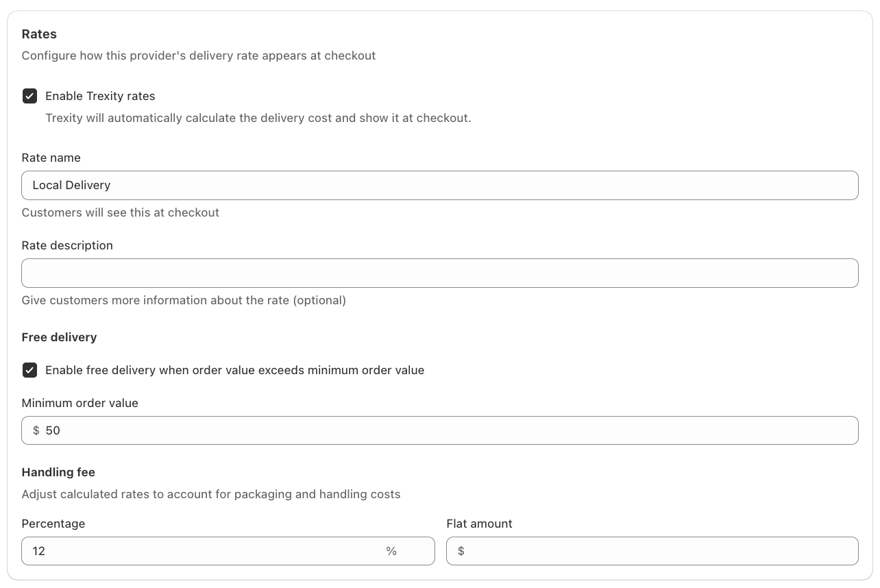This screenshot has height=588, width=880.
Task: Click the 'Give customers more information' helper text
Action: [184, 300]
